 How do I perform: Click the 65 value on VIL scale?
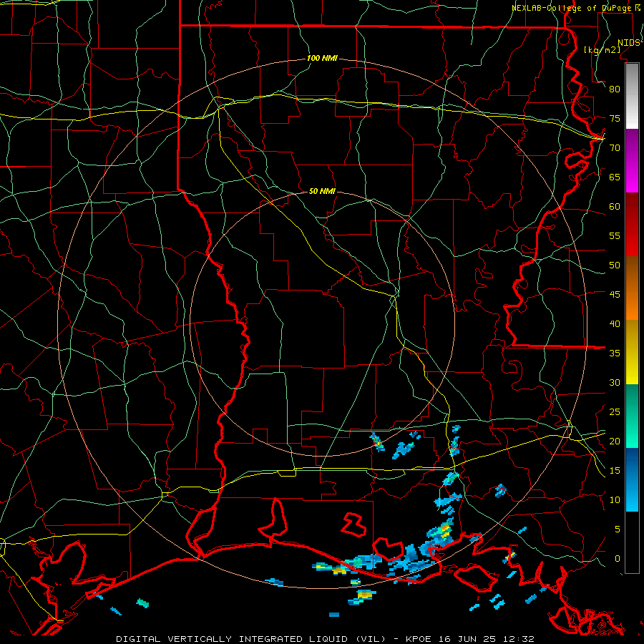pyautogui.click(x=615, y=177)
